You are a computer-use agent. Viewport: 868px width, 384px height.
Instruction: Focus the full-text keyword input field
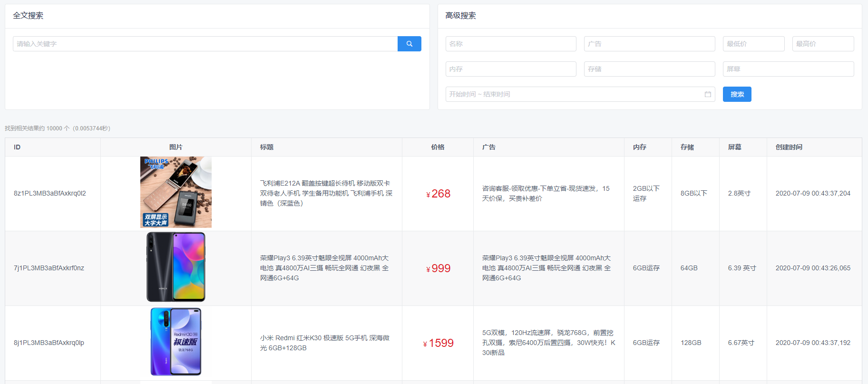click(x=205, y=44)
